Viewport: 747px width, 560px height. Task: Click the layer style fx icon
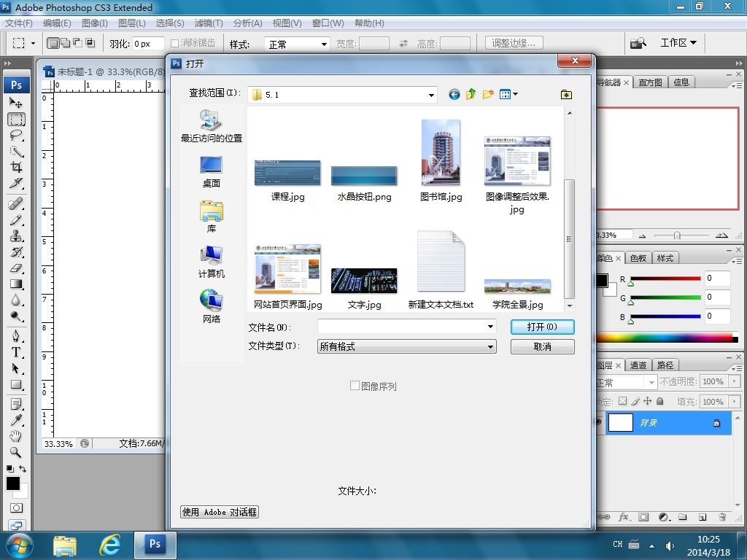pos(623,517)
